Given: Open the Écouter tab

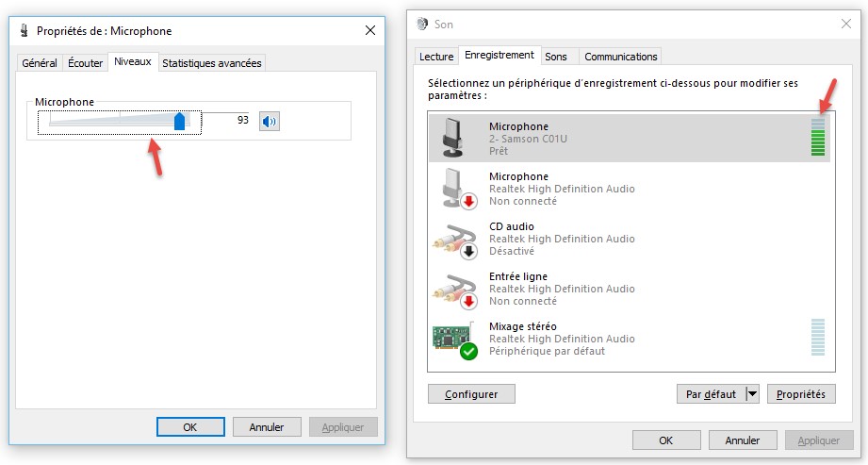Looking at the screenshot, I should coord(86,63).
